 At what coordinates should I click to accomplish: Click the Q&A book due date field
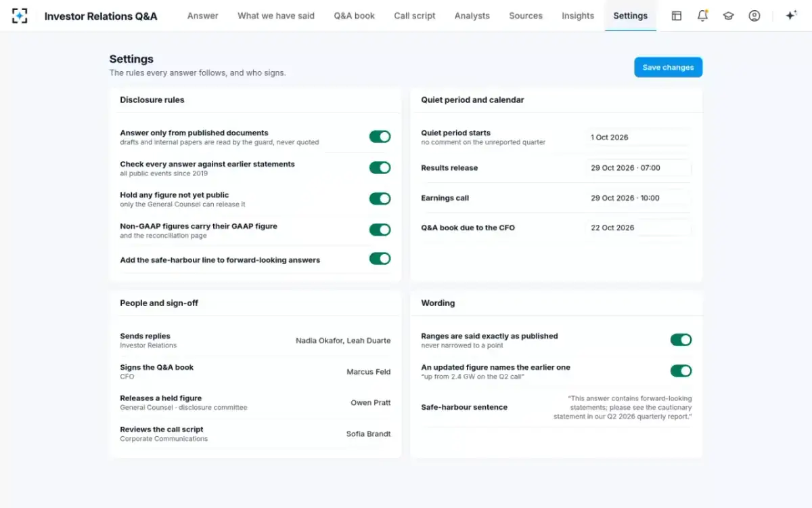point(639,228)
